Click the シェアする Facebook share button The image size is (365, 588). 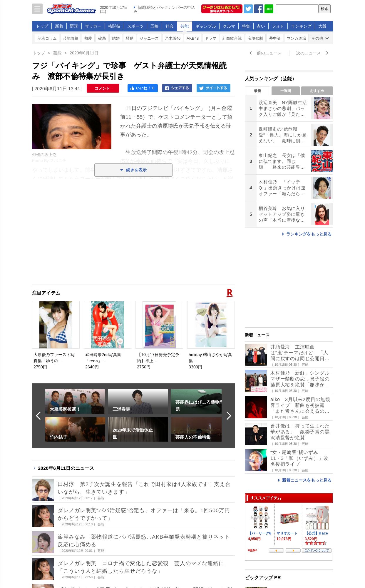point(177,88)
